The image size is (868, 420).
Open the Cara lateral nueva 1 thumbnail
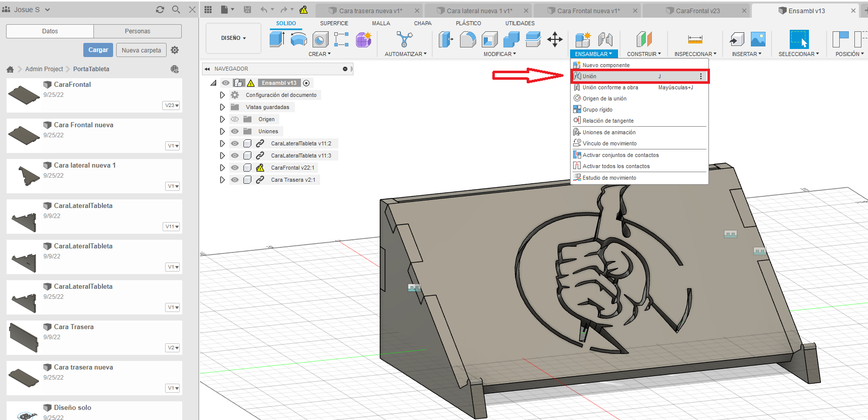28,176
